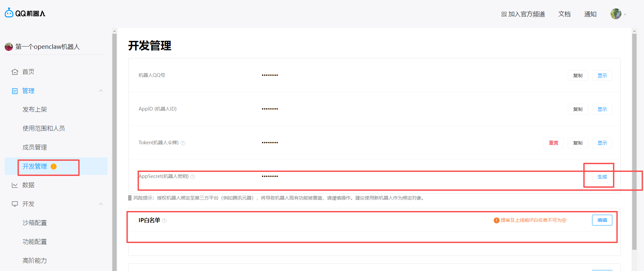Show the 机器人QQ号 value
The image size is (644, 271).
(602, 76)
